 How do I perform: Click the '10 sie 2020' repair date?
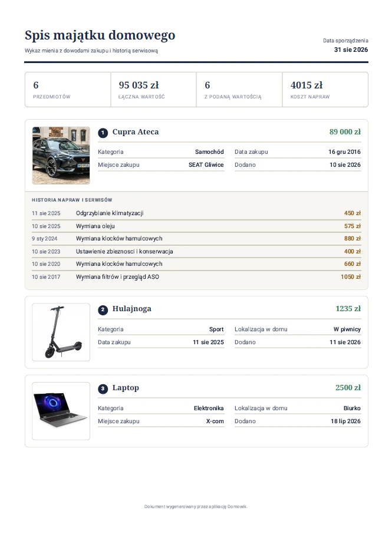tap(46, 264)
